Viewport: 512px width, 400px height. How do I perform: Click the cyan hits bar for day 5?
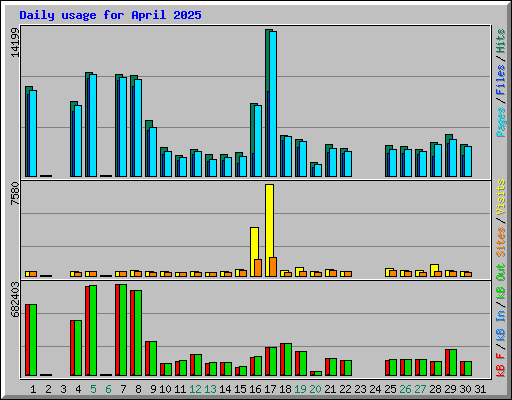93,125
